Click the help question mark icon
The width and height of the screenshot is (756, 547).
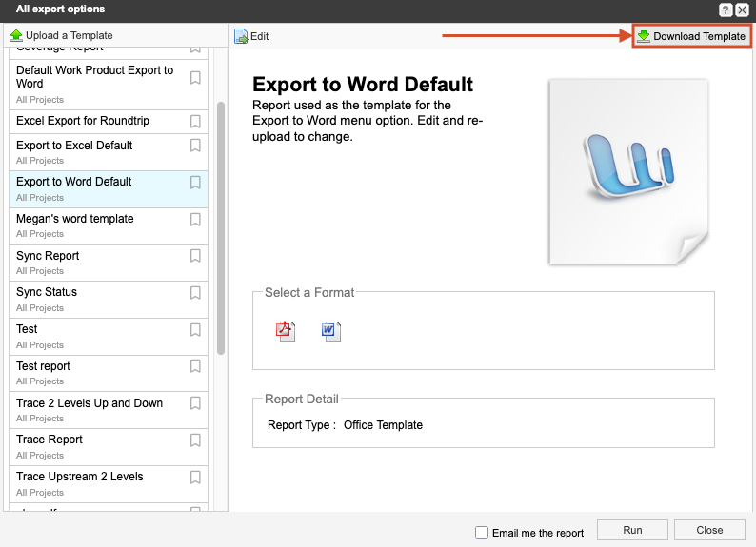pyautogui.click(x=726, y=10)
